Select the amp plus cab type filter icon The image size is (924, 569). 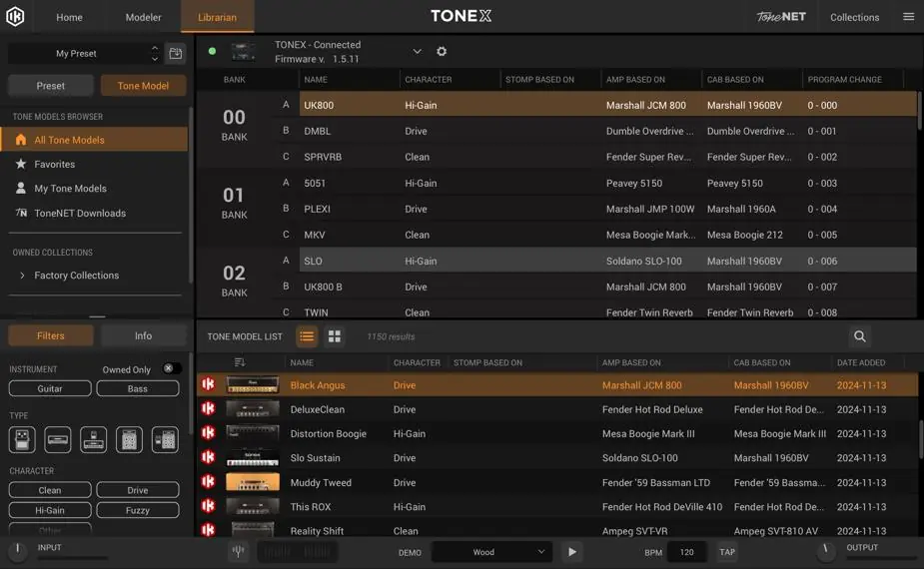[x=165, y=439]
